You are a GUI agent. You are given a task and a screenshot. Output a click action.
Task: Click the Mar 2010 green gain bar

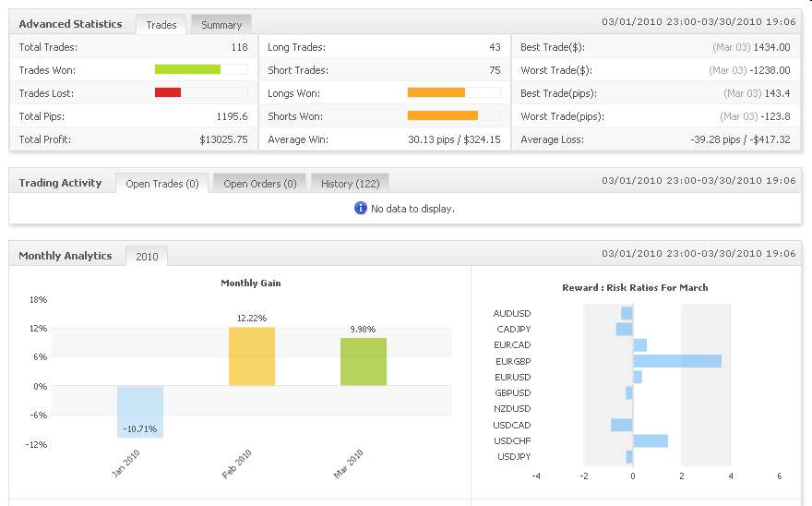[x=364, y=361]
